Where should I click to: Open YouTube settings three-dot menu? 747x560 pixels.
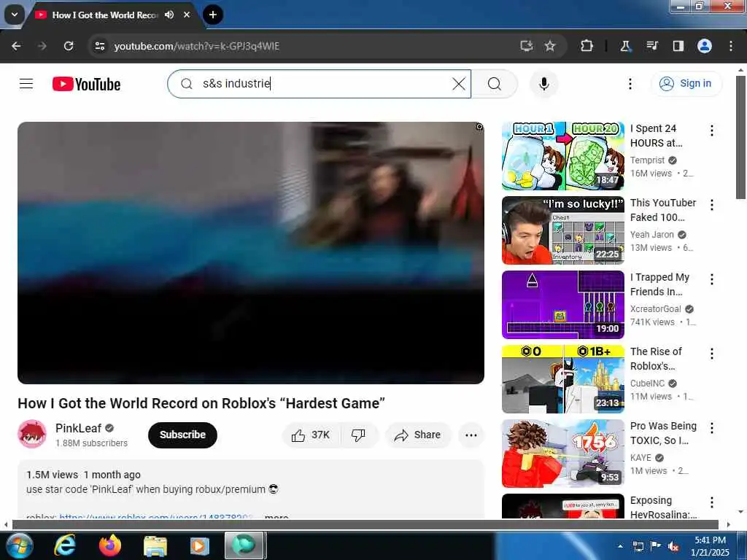click(630, 84)
